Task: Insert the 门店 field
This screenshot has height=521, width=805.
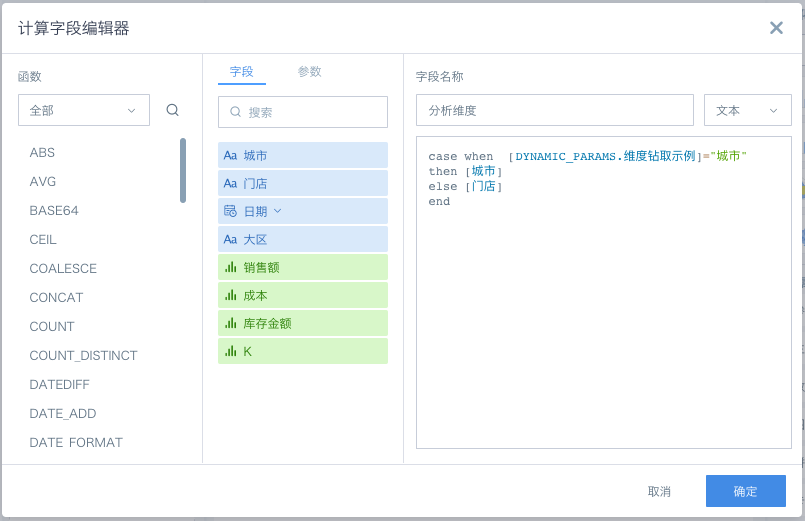Action: [303, 183]
